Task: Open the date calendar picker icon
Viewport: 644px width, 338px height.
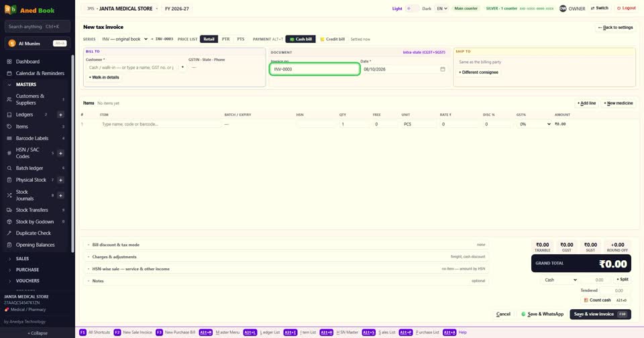Action: coord(442,69)
